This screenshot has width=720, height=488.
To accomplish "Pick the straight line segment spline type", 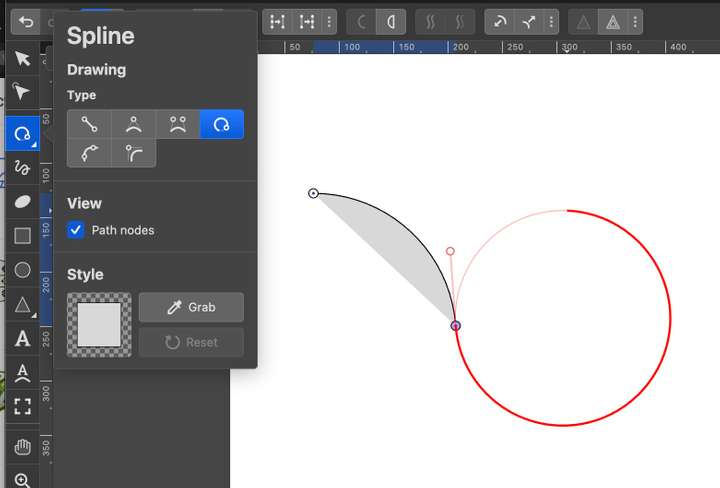I will (89, 125).
